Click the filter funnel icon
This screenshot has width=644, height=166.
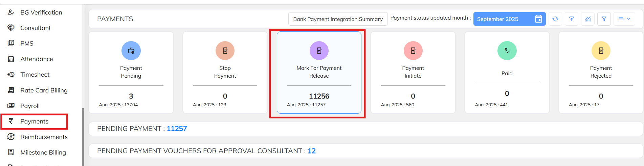click(x=604, y=19)
